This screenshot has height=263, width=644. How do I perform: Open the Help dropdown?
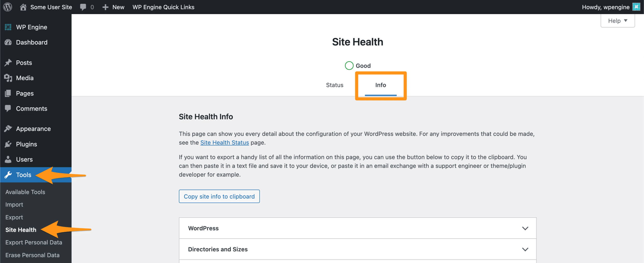(x=618, y=21)
